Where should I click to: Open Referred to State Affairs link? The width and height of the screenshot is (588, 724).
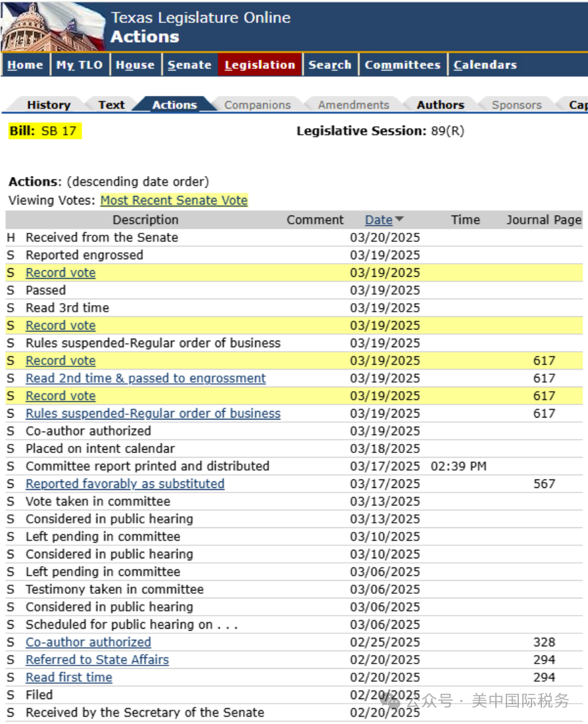pos(97,660)
